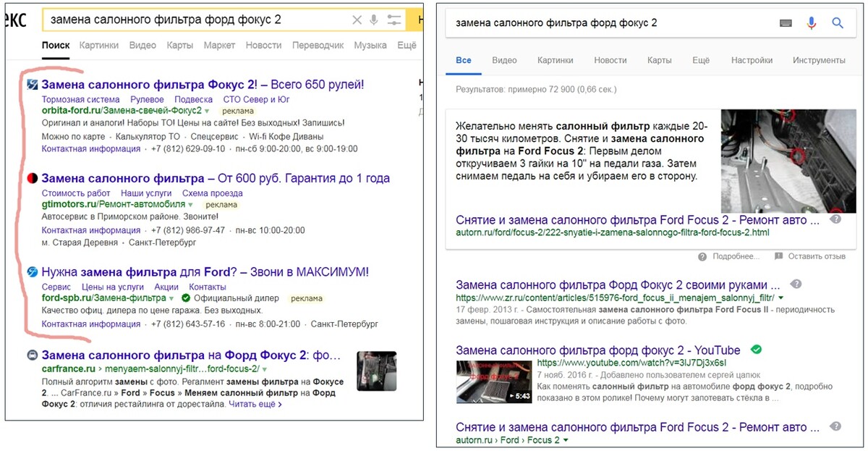Select Yandex Картинки tab

99,45
